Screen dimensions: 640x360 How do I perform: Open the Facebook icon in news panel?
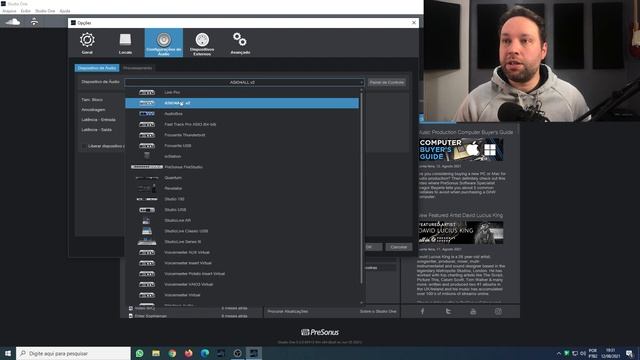[422, 311]
